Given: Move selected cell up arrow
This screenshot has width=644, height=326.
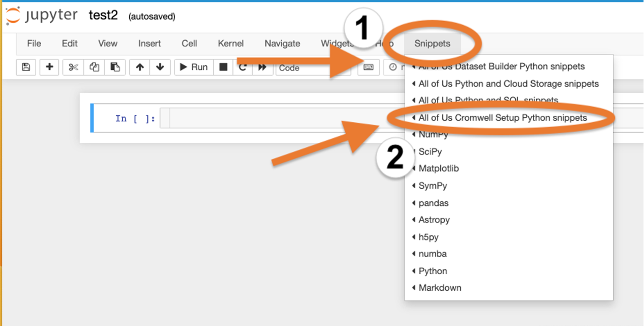Looking at the screenshot, I should pos(140,67).
